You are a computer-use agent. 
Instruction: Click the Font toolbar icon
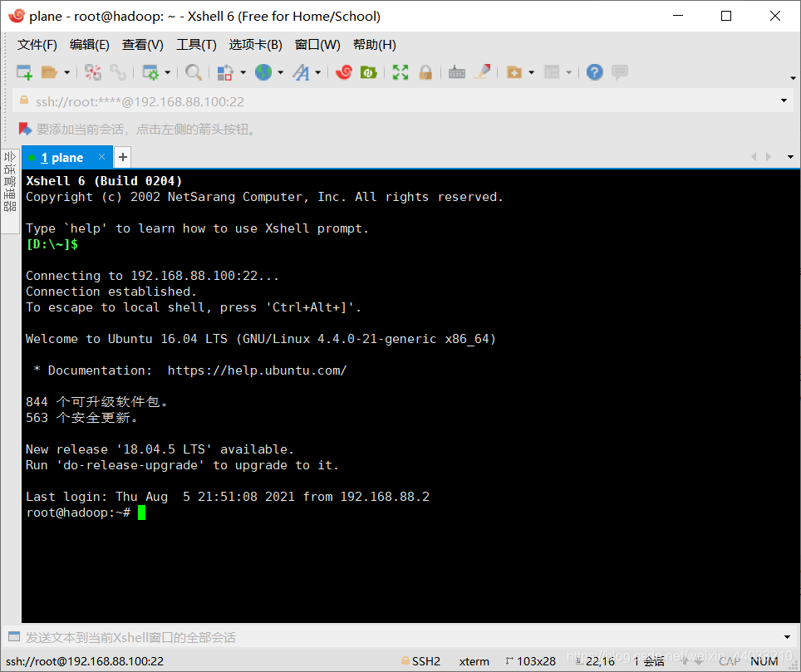point(301,72)
